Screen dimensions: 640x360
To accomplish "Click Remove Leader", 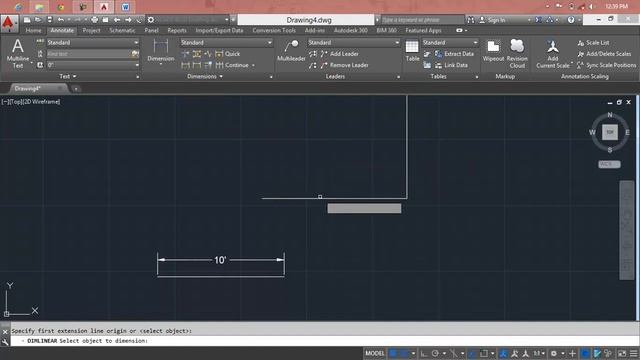I will coord(344,65).
